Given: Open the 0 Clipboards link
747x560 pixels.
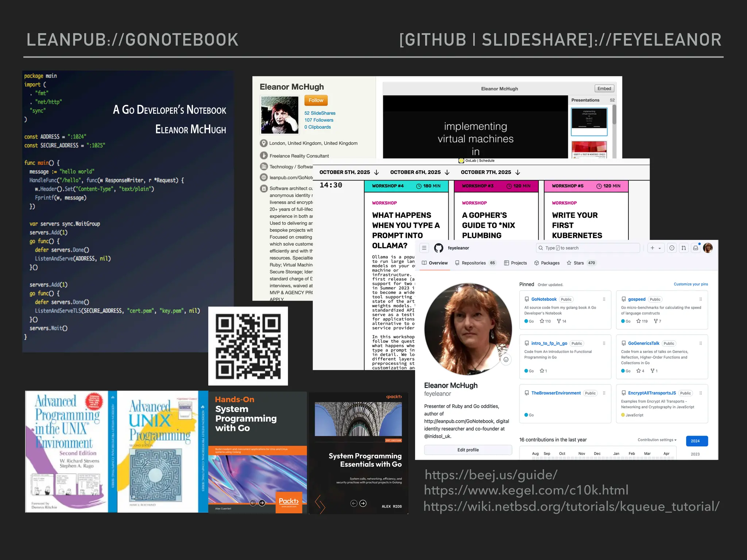Looking at the screenshot, I should pos(318,127).
